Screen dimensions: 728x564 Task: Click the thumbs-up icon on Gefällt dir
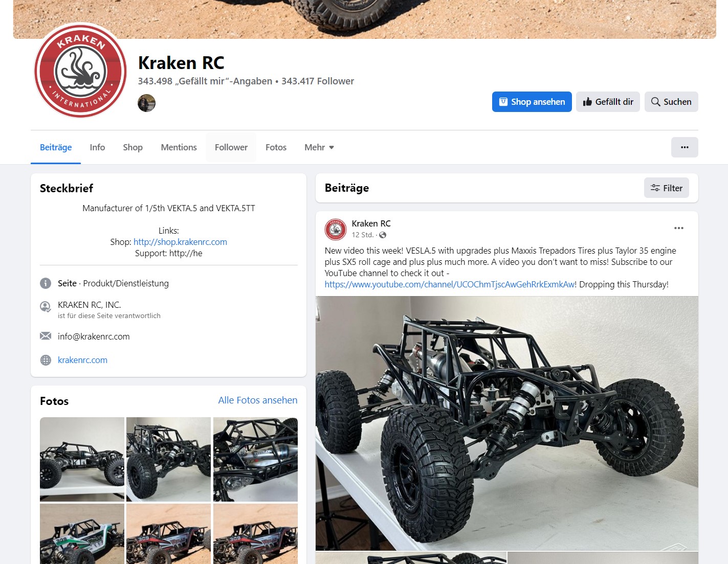click(x=587, y=102)
